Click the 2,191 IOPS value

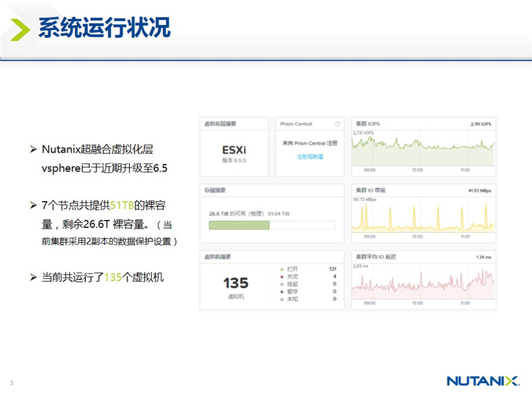click(x=481, y=124)
